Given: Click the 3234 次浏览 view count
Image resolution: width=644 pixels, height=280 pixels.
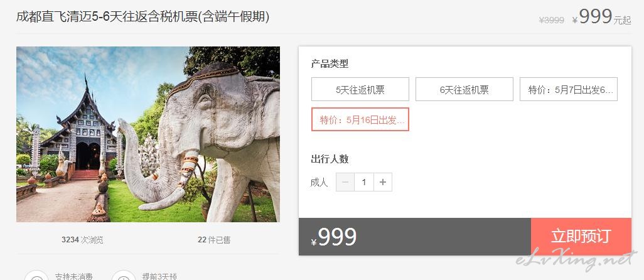Looking at the screenshot, I should pyautogui.click(x=82, y=240).
